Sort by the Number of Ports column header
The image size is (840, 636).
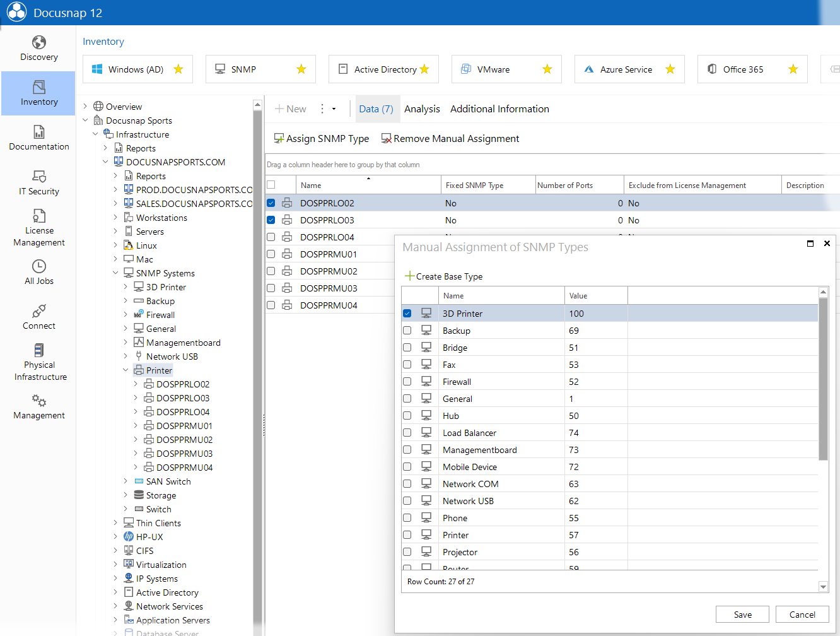pyautogui.click(x=580, y=185)
